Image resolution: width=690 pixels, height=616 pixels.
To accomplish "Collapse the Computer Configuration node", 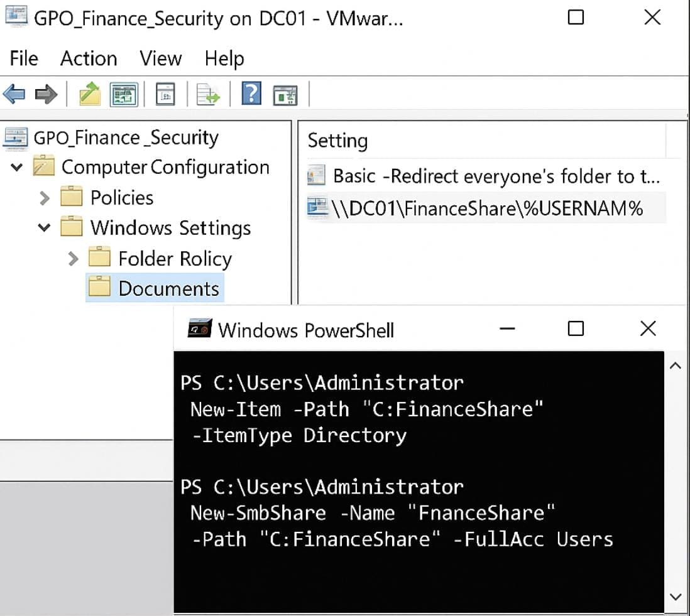I will click(x=17, y=168).
